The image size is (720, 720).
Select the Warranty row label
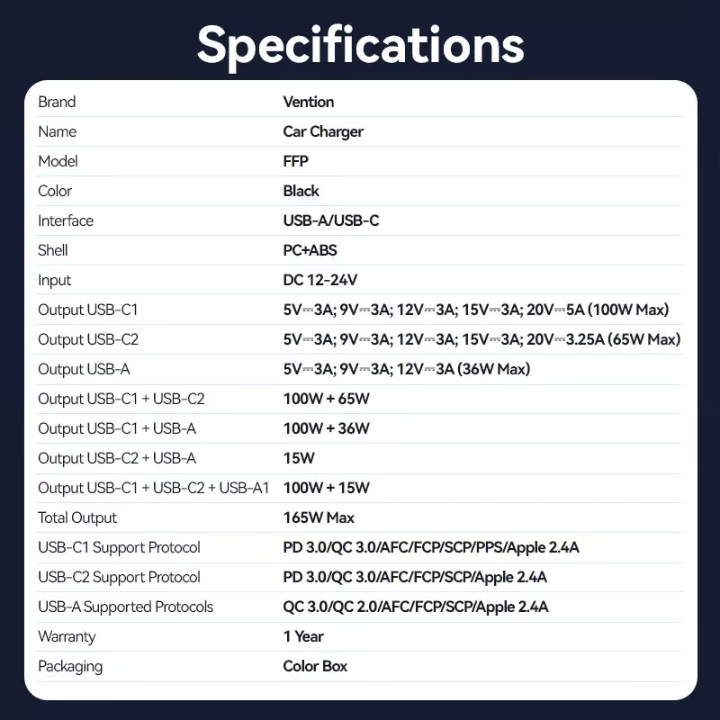67,636
